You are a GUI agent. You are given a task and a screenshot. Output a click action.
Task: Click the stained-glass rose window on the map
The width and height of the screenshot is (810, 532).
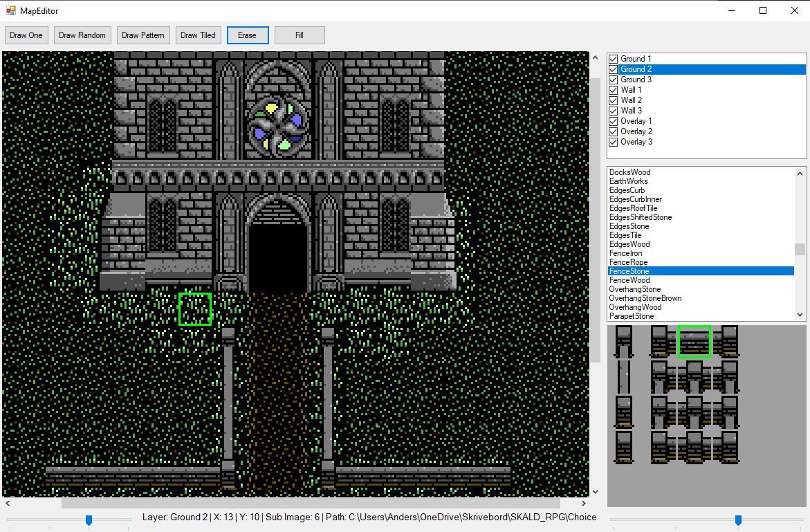(x=279, y=127)
